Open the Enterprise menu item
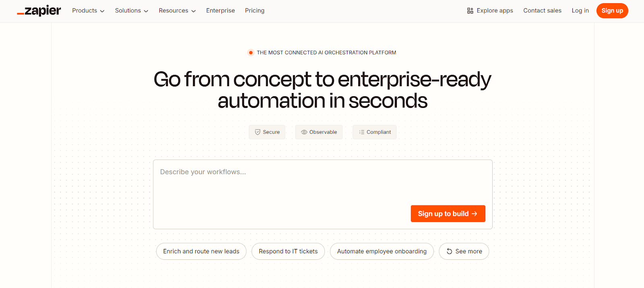This screenshot has height=288, width=644. click(x=220, y=10)
